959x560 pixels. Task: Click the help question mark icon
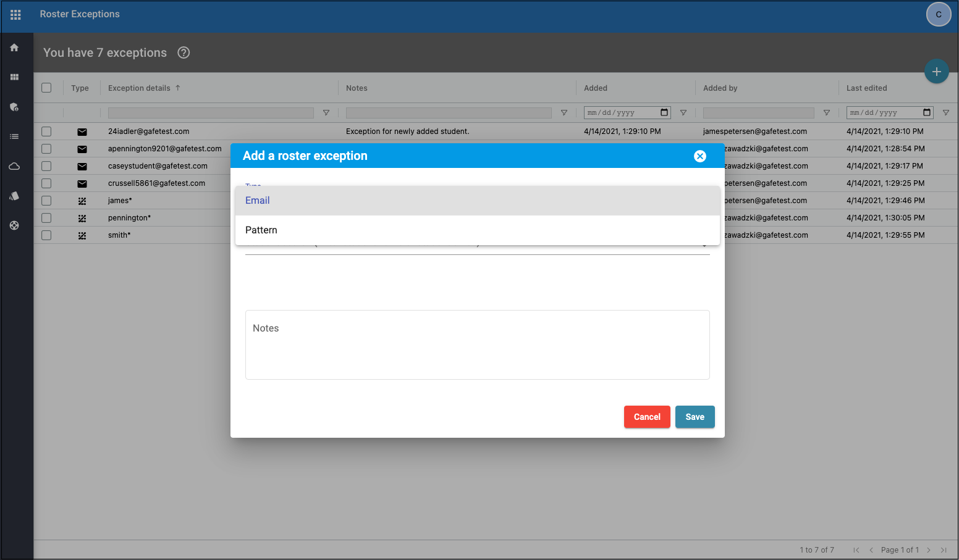pos(184,52)
